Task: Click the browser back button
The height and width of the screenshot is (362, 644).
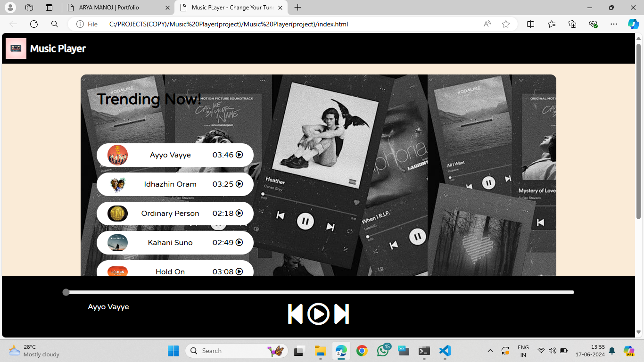Action: [13, 24]
